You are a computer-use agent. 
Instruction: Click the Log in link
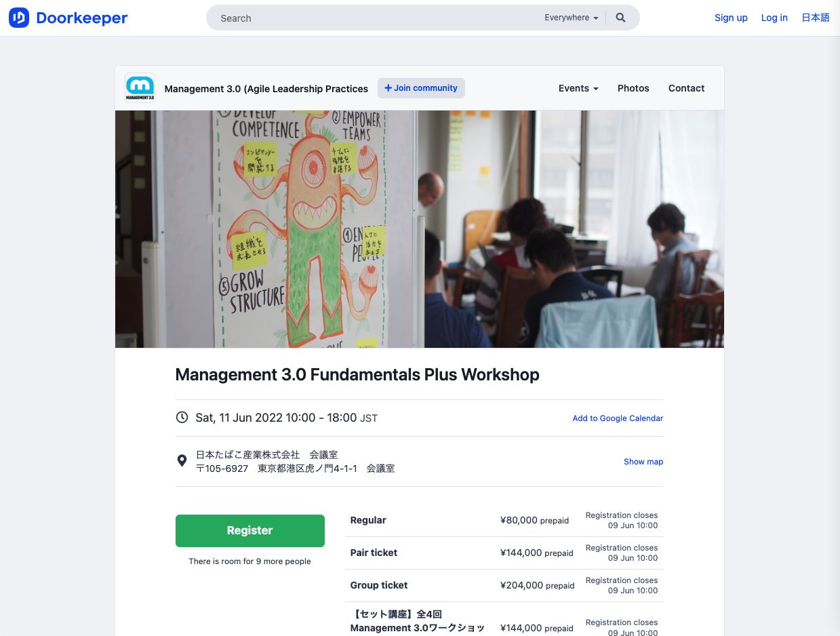click(x=774, y=18)
